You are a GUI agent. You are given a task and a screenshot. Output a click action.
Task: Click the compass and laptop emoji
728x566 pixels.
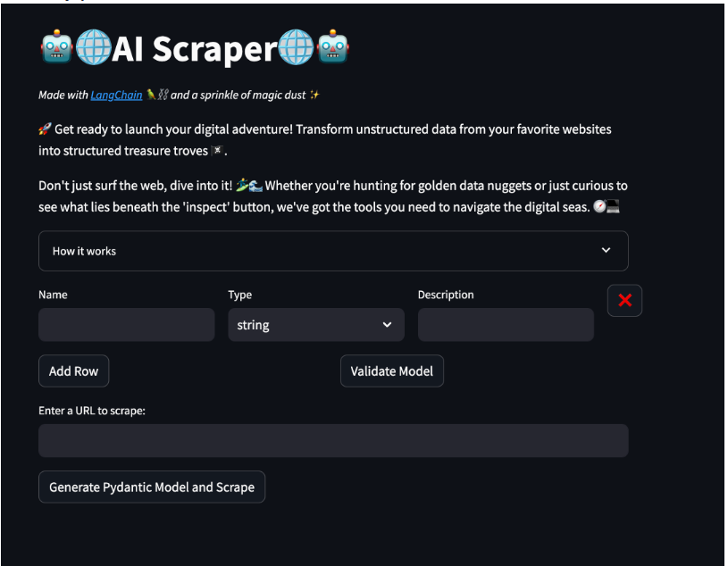tap(607, 206)
